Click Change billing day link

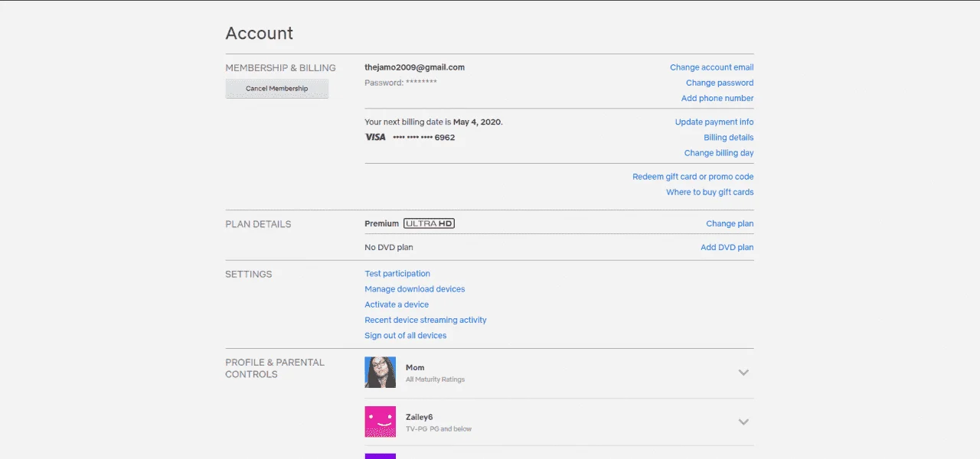pyautogui.click(x=719, y=153)
